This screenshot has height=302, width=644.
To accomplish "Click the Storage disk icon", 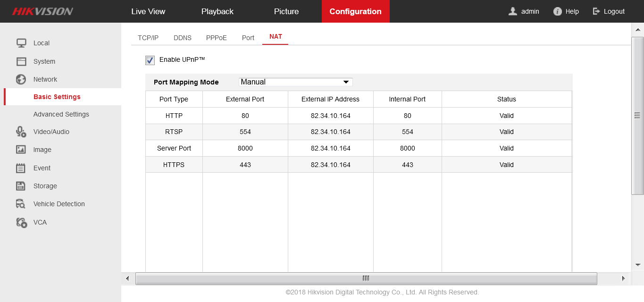I will [21, 186].
